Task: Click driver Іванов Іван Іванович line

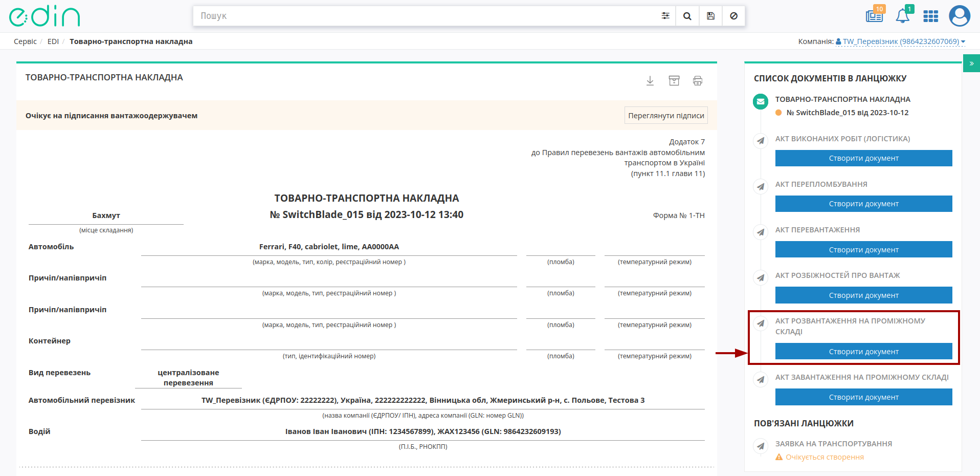Action: pyautogui.click(x=423, y=431)
